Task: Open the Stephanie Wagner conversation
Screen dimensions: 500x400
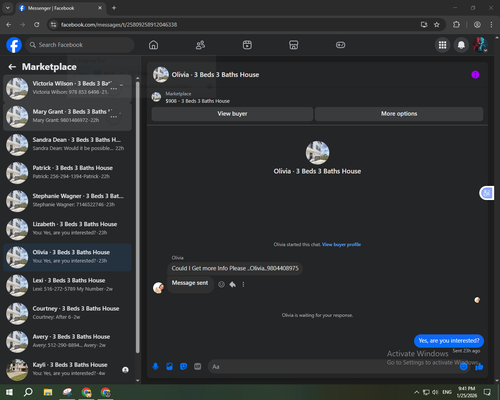Action: point(68,201)
